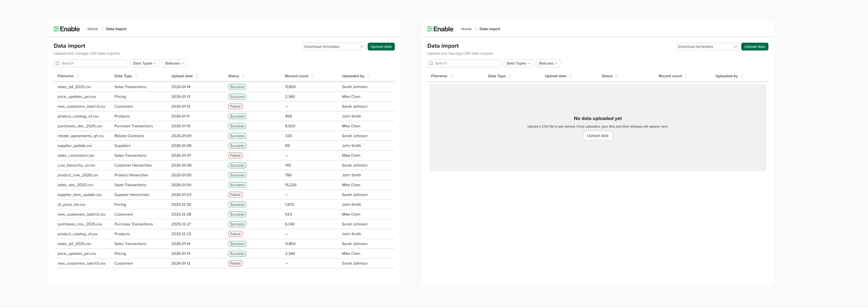Open Download templates dropdown on populated screen

tap(334, 47)
